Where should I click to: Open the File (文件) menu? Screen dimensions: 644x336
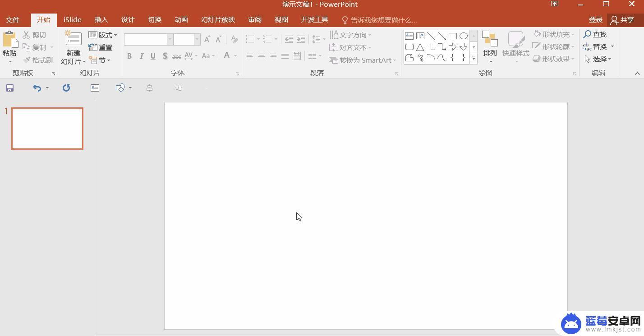point(13,20)
